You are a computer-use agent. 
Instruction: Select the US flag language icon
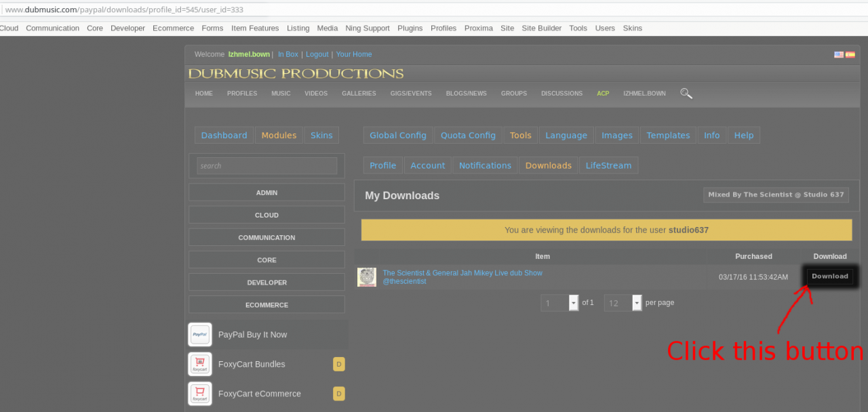pos(839,55)
